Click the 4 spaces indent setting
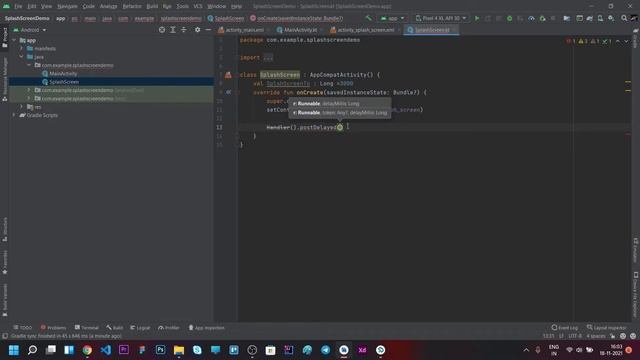 coord(596,336)
